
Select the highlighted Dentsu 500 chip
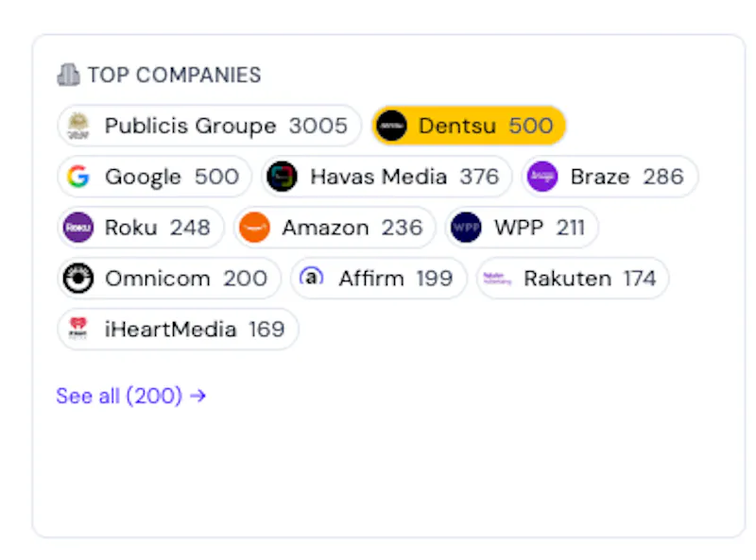[x=469, y=126]
